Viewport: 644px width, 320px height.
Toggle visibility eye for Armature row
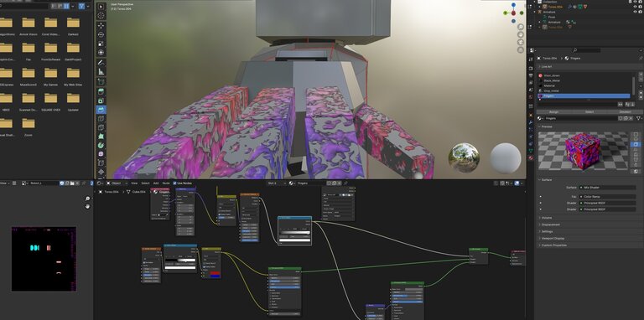click(x=636, y=12)
